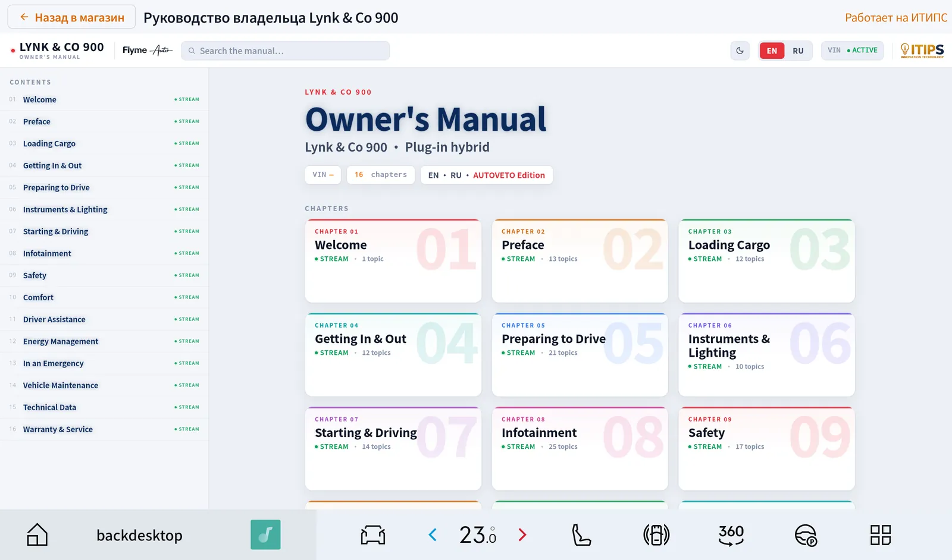Click the VIN ACTIVE status badge
Image resolution: width=952 pixels, height=560 pixels.
[x=852, y=51]
